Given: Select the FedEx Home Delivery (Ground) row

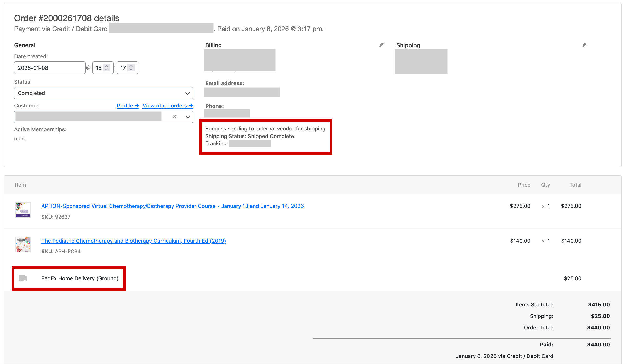Looking at the screenshot, I should (x=80, y=278).
